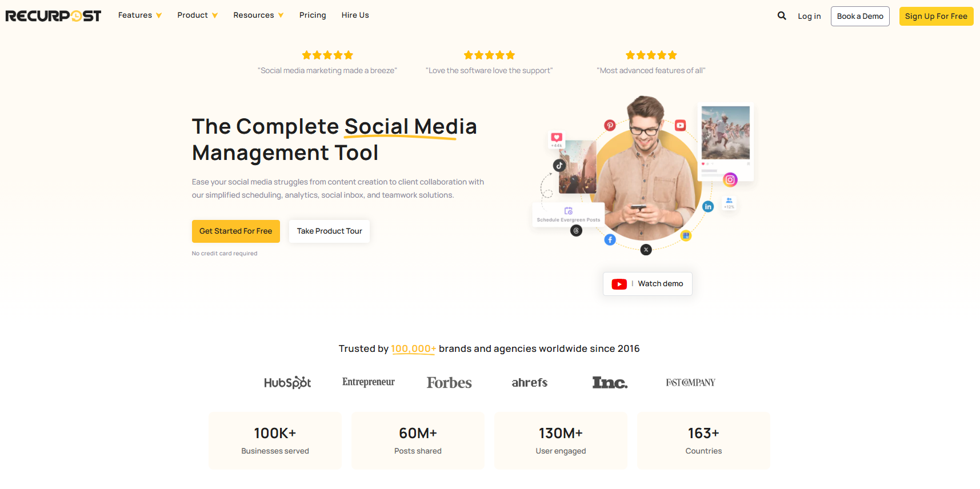Click the TikTok icon in hero graphic

tap(559, 166)
